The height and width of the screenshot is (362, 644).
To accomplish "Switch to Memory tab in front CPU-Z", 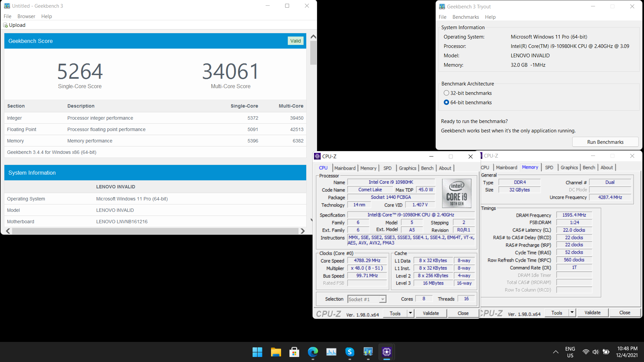I will (368, 168).
